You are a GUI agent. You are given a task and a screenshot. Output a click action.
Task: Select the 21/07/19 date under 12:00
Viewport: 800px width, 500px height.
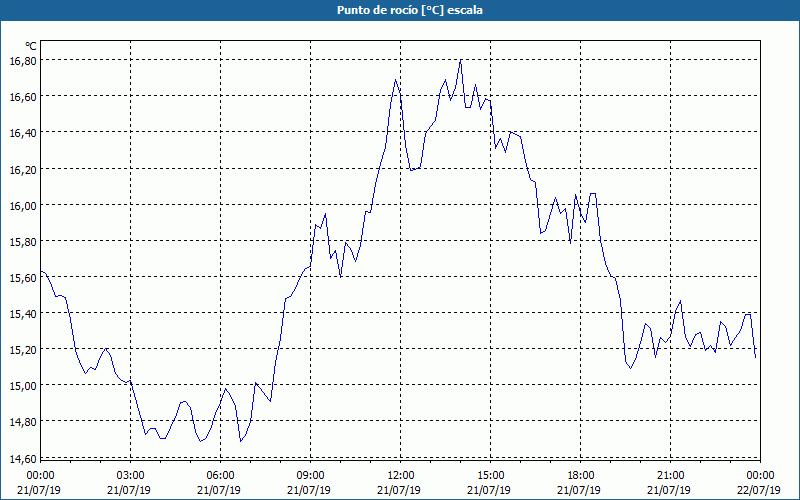pos(399,490)
